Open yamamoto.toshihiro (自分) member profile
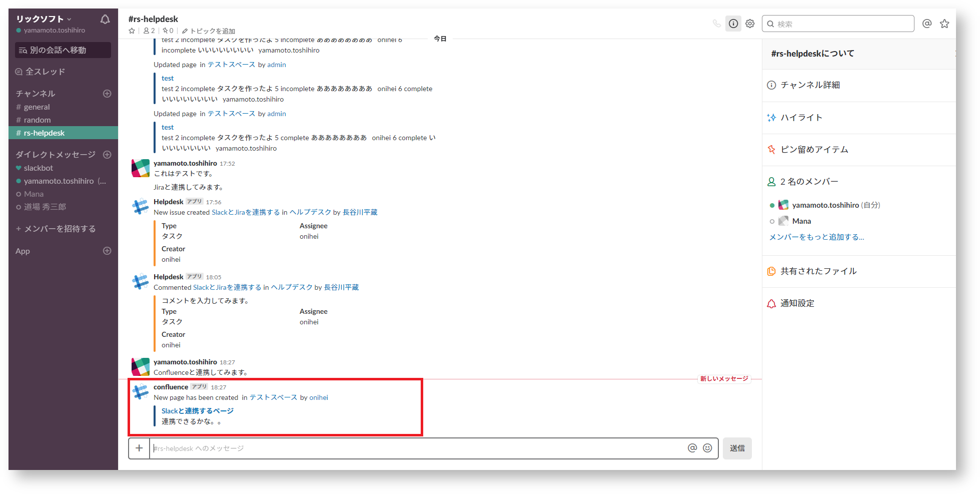 824,205
